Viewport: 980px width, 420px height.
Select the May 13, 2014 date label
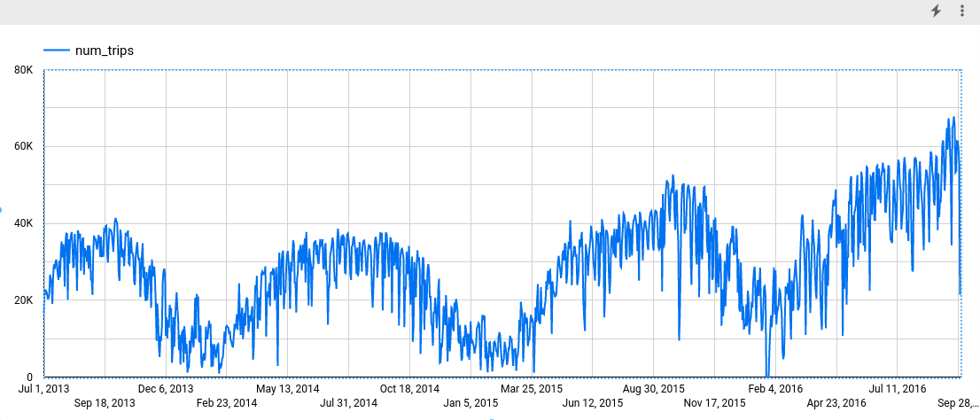288,388
